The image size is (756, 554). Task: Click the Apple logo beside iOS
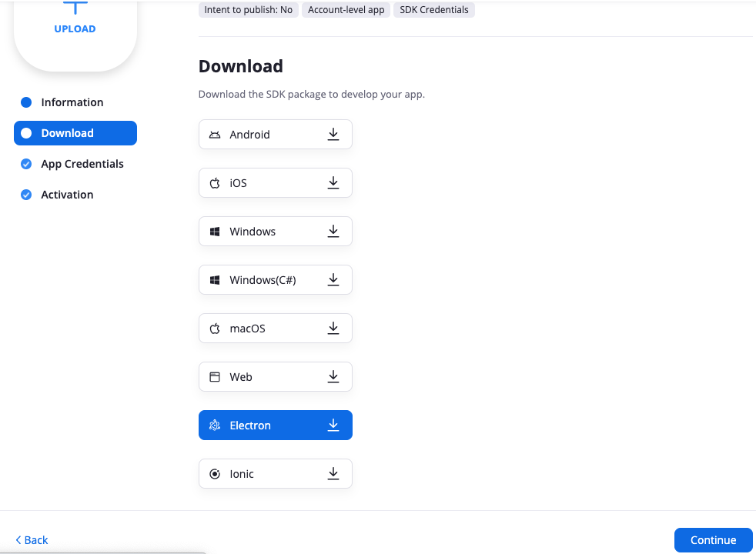click(215, 183)
